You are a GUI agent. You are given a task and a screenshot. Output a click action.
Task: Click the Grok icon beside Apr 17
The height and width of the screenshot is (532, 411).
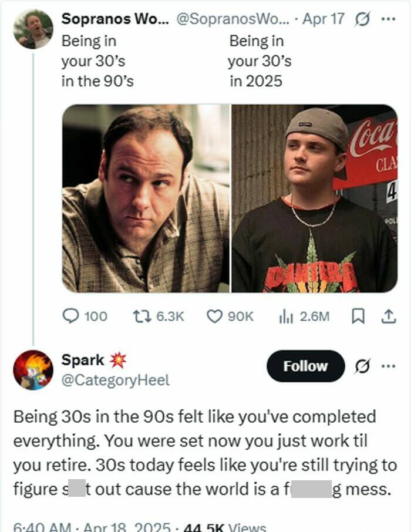pos(361,18)
